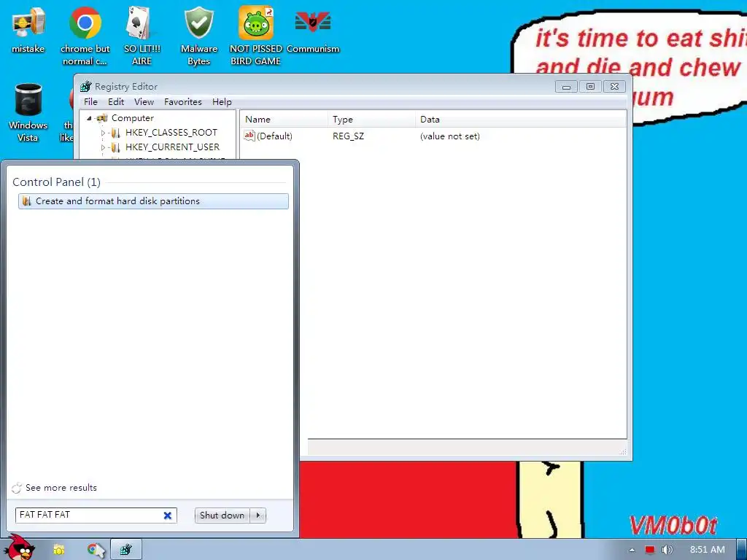Click the Show desktop button at taskbar end
Screen dimensions: 747x560
742,550
